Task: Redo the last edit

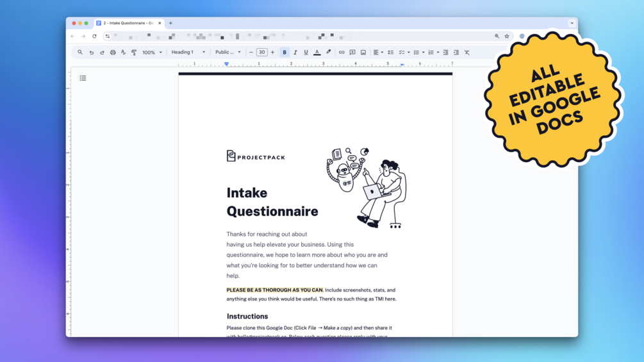Action: pyautogui.click(x=102, y=53)
